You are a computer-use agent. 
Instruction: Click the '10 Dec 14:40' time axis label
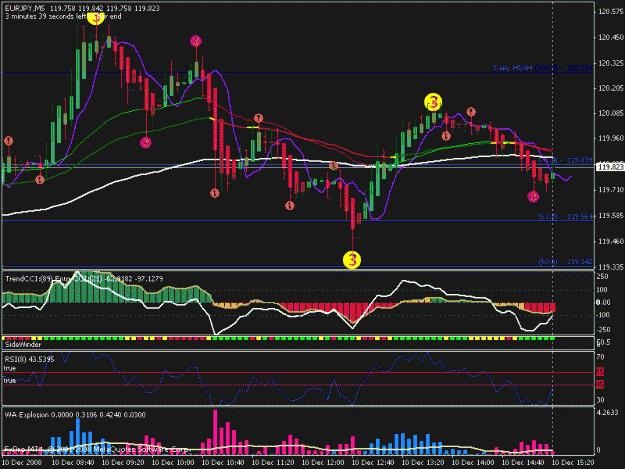click(x=523, y=463)
